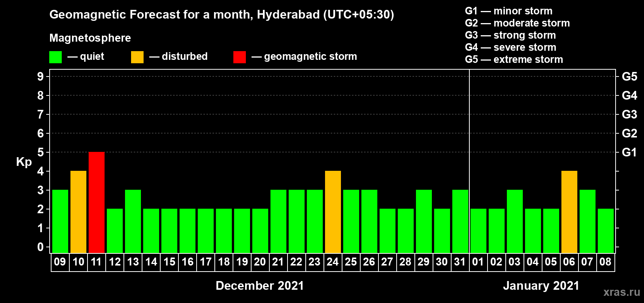Click the green bar for January 08
Image resolution: width=644 pixels, height=303 pixels.
click(606, 231)
